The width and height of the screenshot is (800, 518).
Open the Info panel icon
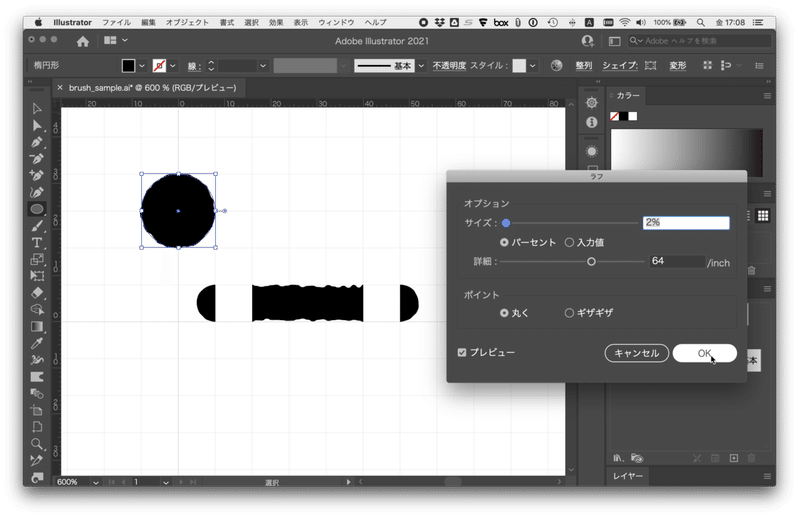coord(591,122)
